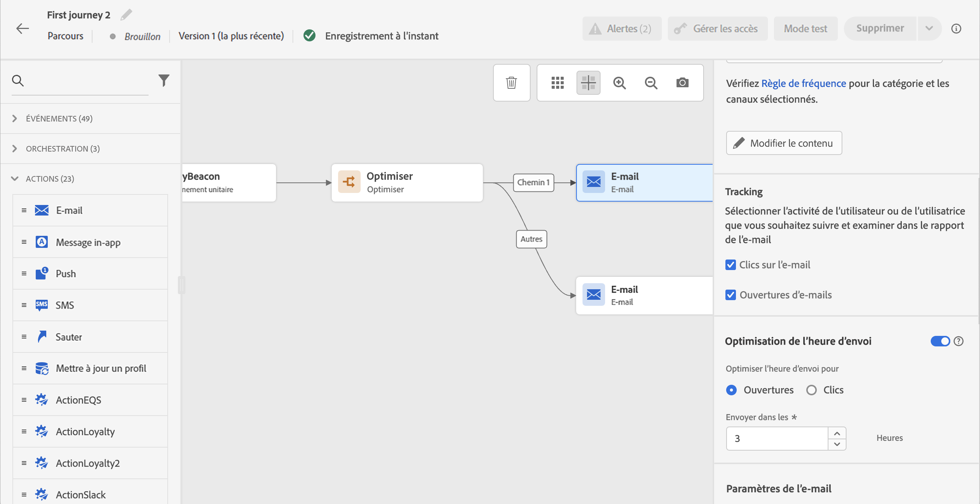Open the dropdown arrow beside Supprimer

pyautogui.click(x=928, y=29)
